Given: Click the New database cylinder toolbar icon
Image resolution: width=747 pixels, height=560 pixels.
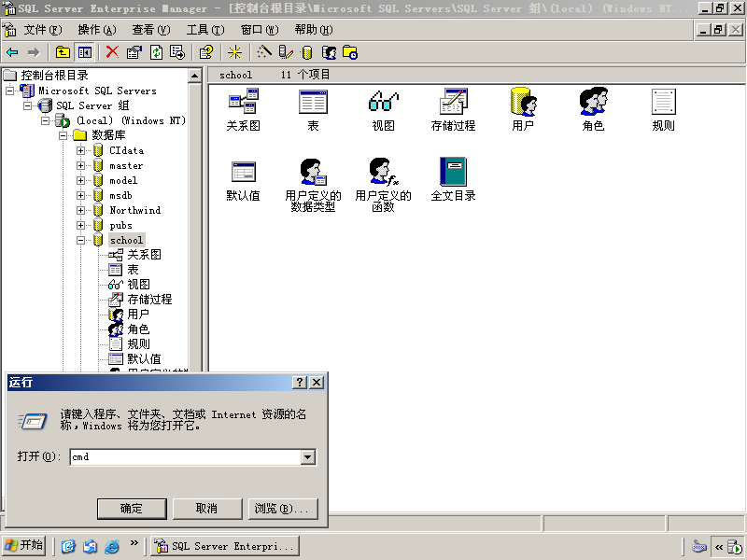Looking at the screenshot, I should pos(307,52).
